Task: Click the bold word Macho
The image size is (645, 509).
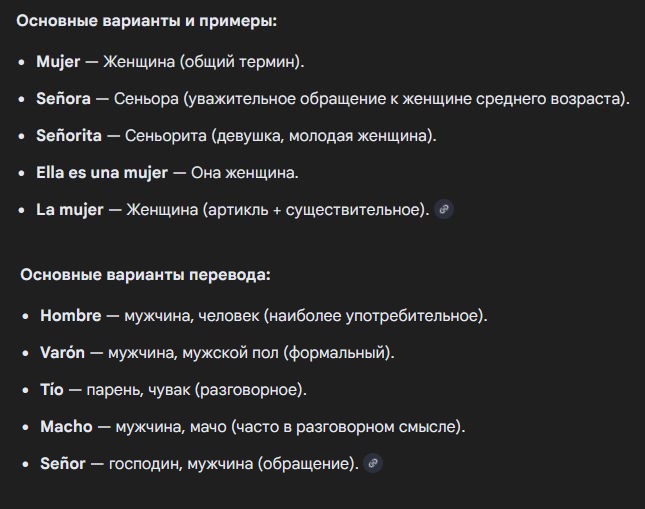Action: pos(66,427)
